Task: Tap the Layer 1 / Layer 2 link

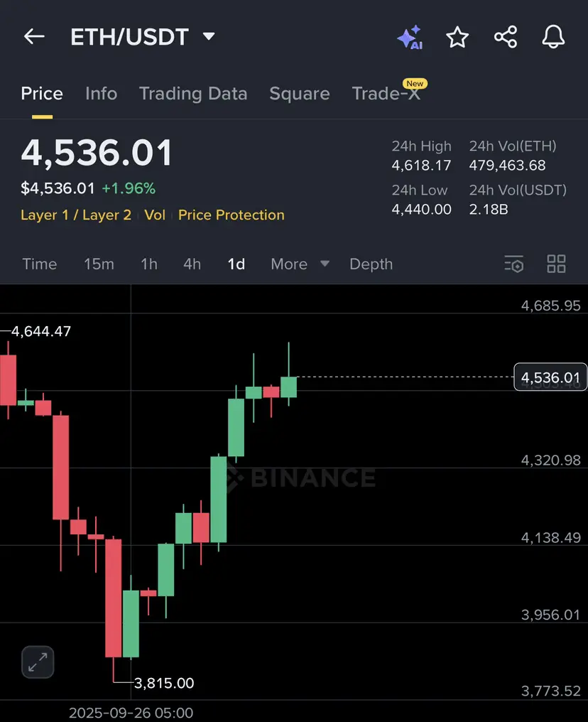Action: pyautogui.click(x=76, y=215)
